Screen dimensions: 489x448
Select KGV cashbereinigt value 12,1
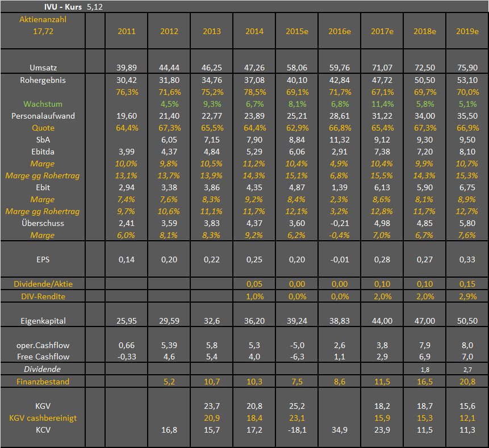[467, 418]
